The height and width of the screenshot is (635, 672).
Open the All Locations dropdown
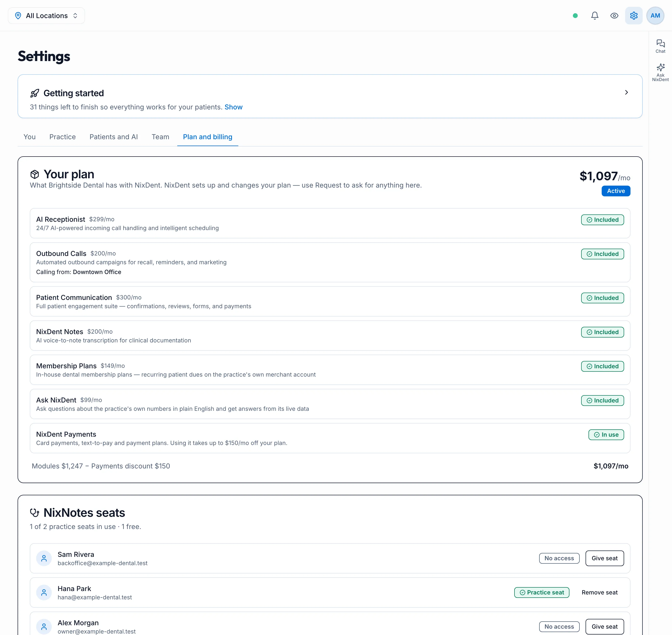point(46,16)
